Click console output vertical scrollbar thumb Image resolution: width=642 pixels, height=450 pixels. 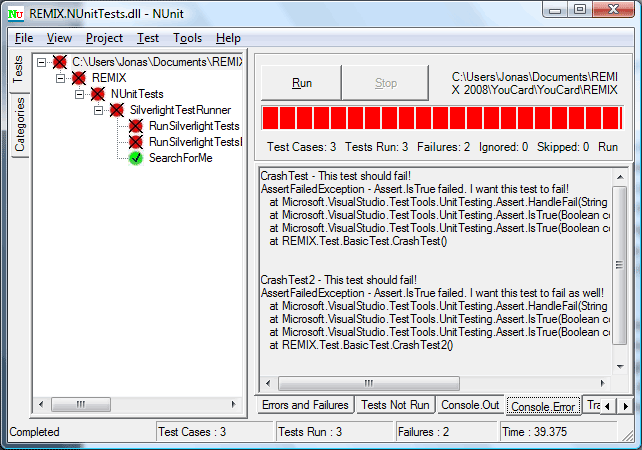click(619, 265)
